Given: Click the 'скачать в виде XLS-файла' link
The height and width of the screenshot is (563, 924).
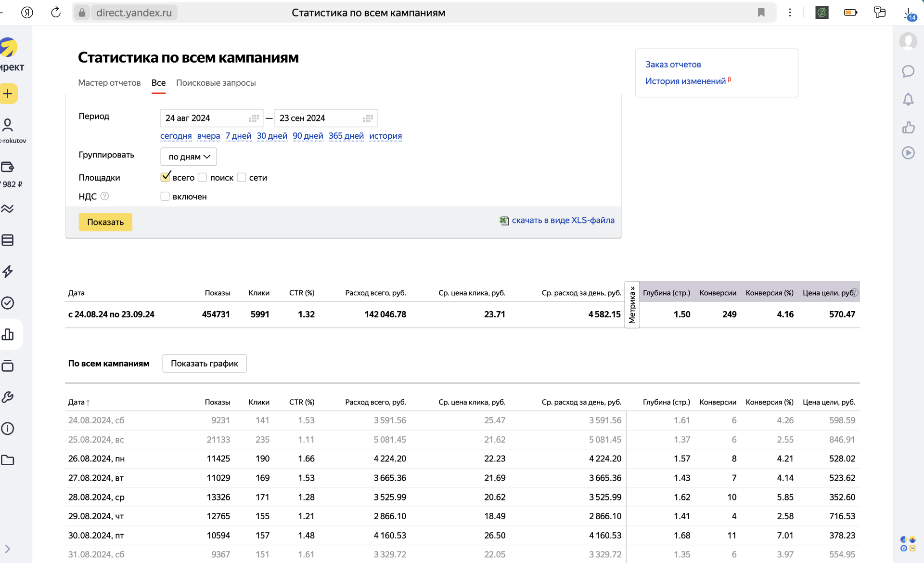Looking at the screenshot, I should point(563,220).
